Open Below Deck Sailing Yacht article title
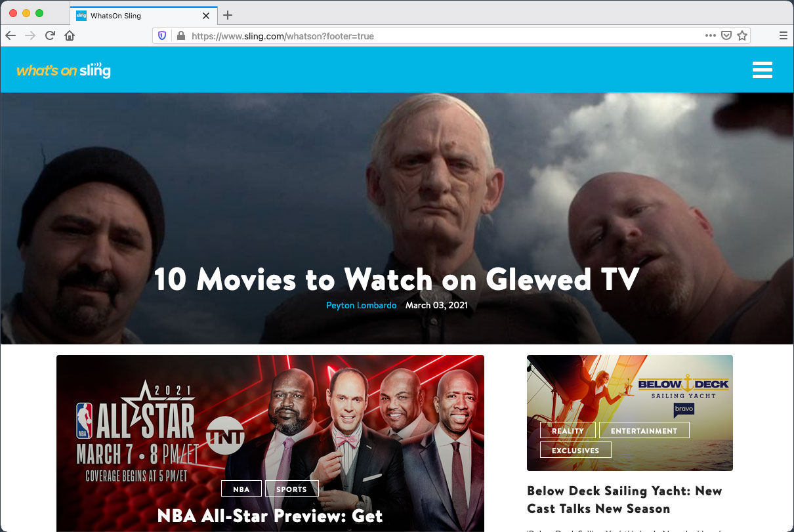The image size is (794, 532). 625,500
